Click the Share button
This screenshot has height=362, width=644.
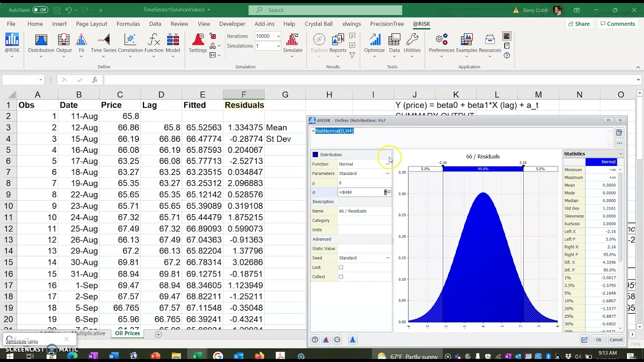click(578, 24)
